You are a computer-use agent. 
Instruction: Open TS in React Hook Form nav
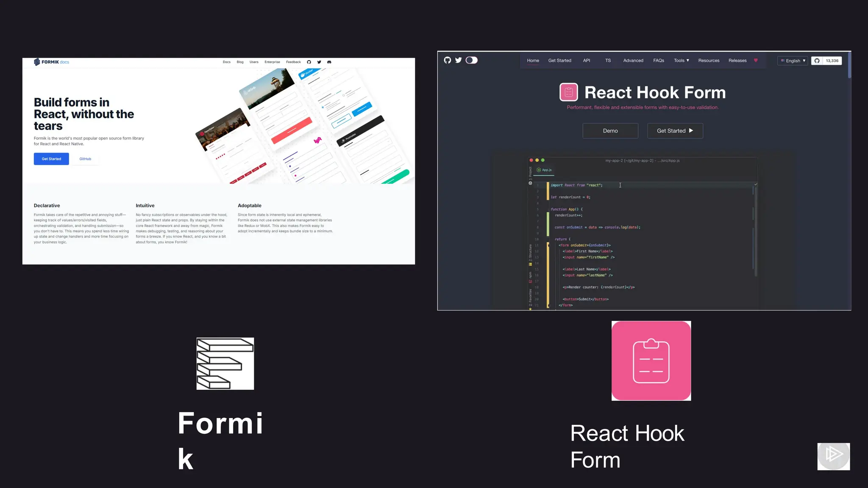click(x=608, y=61)
